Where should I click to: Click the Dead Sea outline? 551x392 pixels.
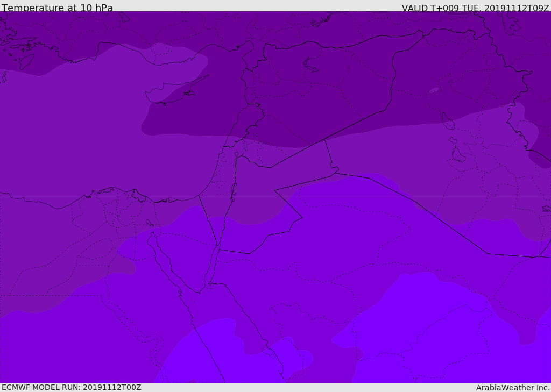(234, 190)
